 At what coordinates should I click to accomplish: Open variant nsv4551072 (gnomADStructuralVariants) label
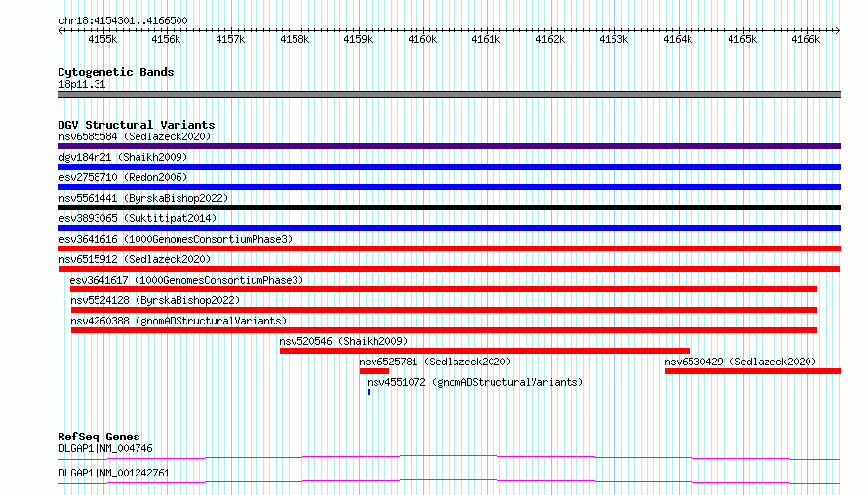[475, 382]
